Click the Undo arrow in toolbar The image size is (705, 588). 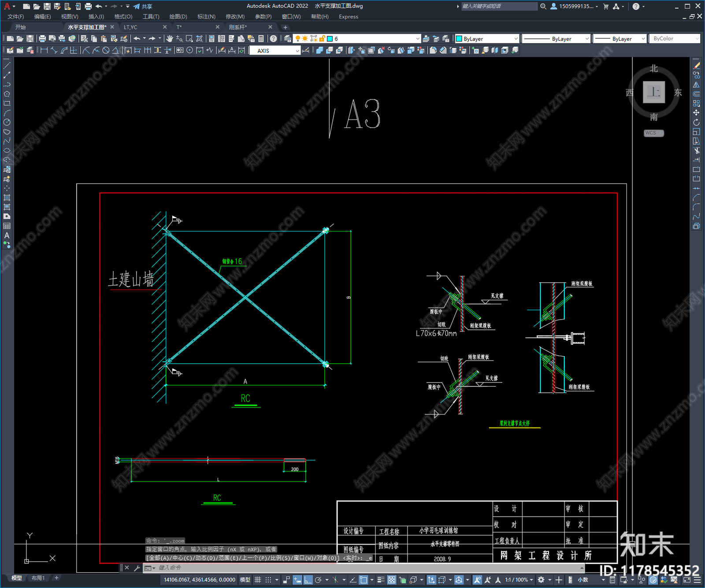click(x=137, y=39)
